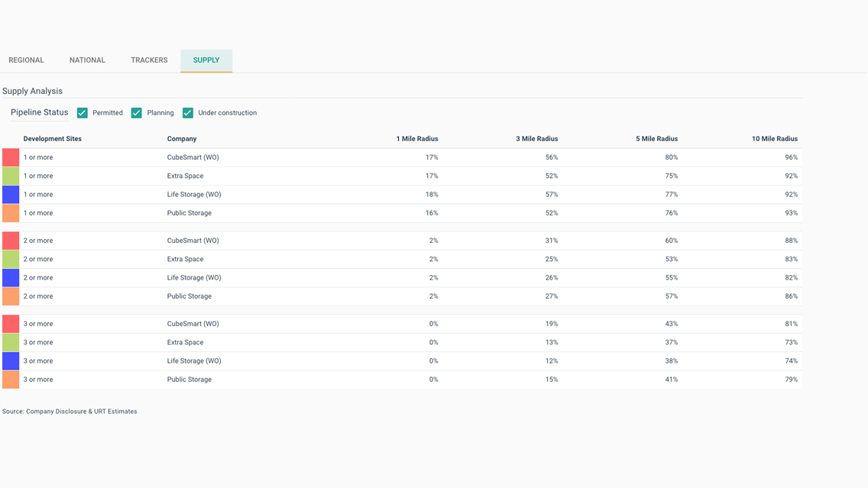
Task: Toggle the Planning checkbox
Action: [x=136, y=113]
